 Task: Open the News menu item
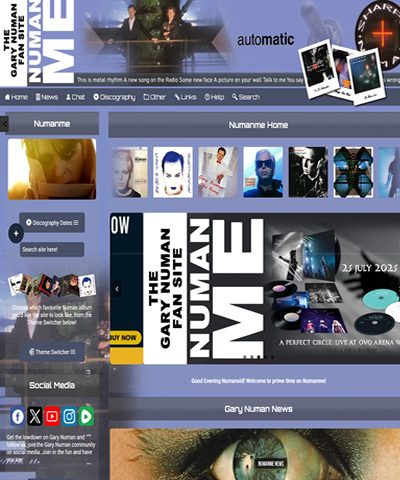click(47, 97)
